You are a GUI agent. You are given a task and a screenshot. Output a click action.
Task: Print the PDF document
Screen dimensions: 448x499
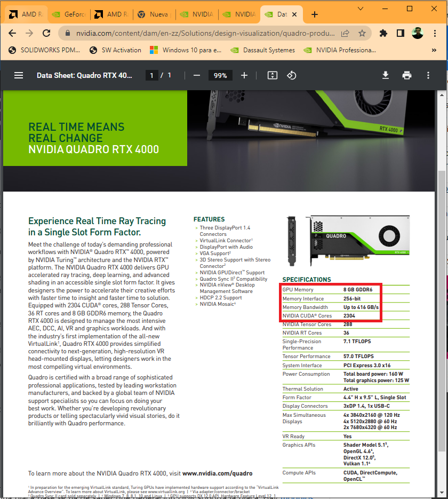pyautogui.click(x=406, y=75)
